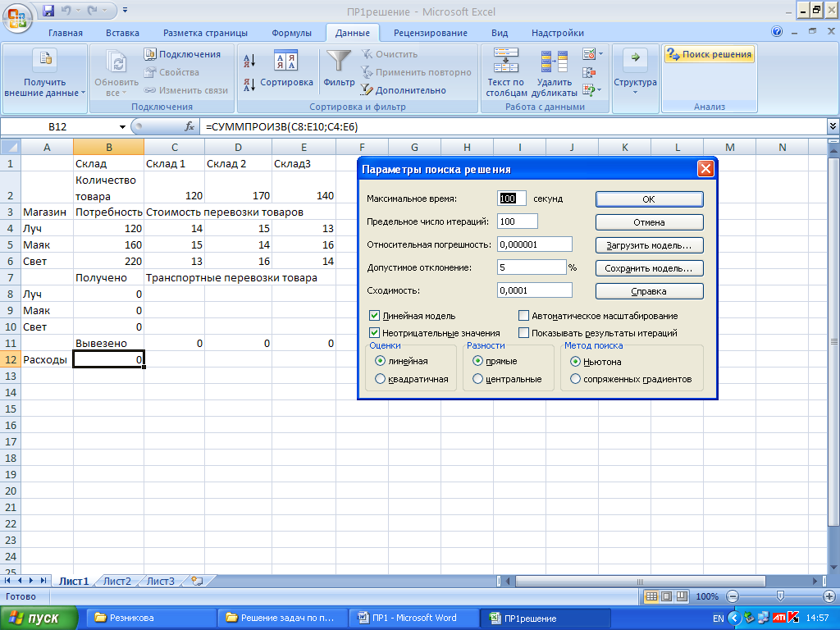Click Отмена button
840x630 pixels.
(x=650, y=222)
